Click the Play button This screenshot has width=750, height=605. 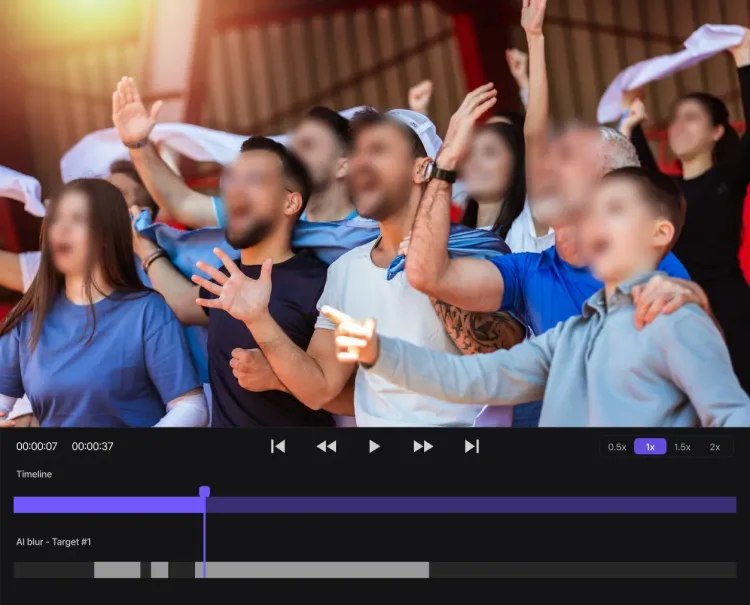pos(374,446)
